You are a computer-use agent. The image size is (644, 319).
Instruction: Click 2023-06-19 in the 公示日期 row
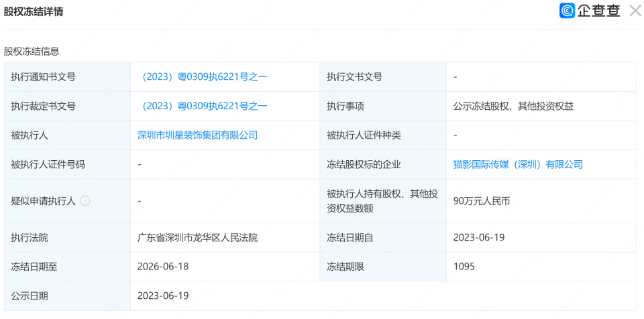click(163, 296)
